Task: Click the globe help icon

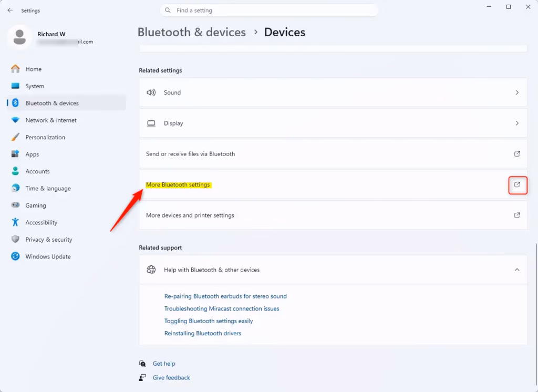Action: click(x=151, y=270)
